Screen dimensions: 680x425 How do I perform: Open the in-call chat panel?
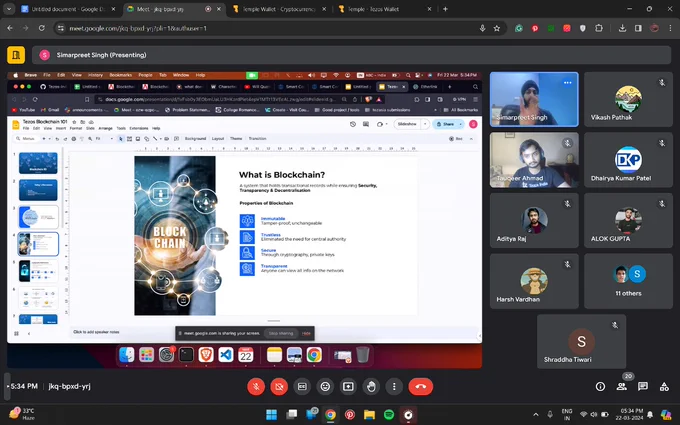tap(643, 386)
